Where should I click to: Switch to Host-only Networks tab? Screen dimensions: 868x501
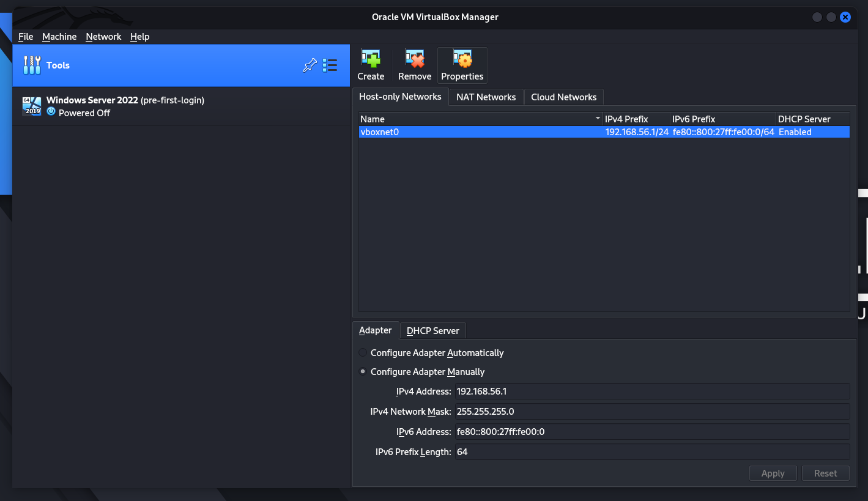coord(400,97)
